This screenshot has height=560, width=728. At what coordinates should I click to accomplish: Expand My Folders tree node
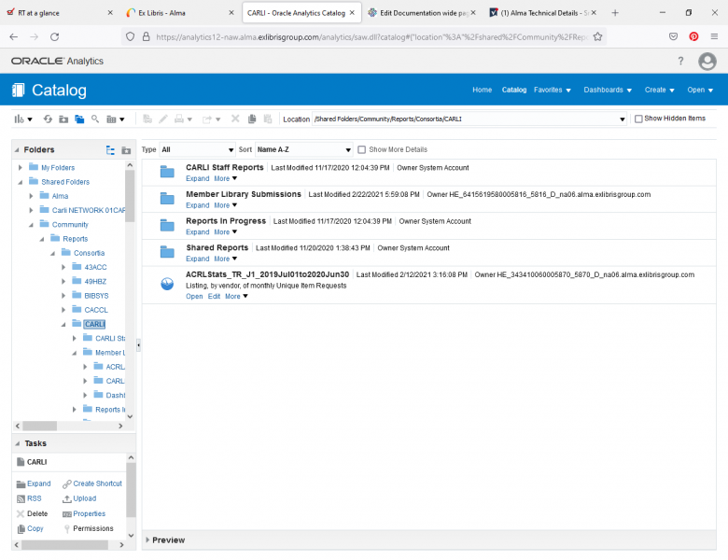(x=20, y=168)
